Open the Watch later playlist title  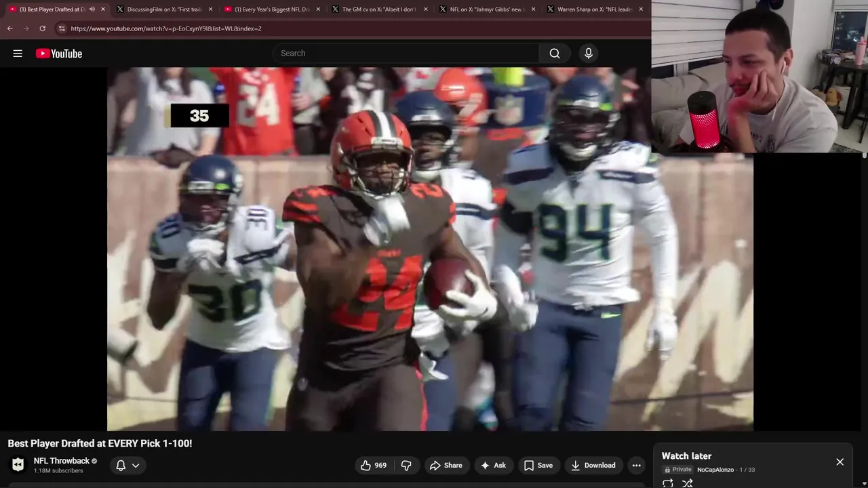click(686, 456)
